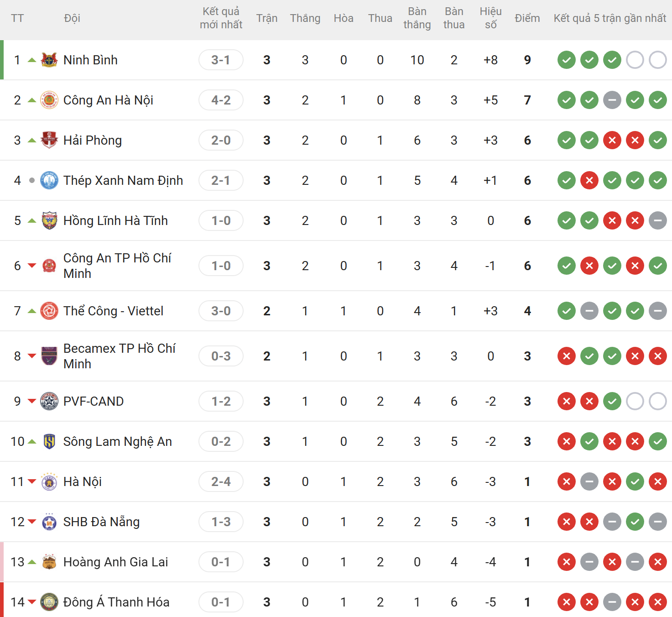Click the Hiệu số column header
Viewport: 672px width, 617px height.
coord(491,18)
